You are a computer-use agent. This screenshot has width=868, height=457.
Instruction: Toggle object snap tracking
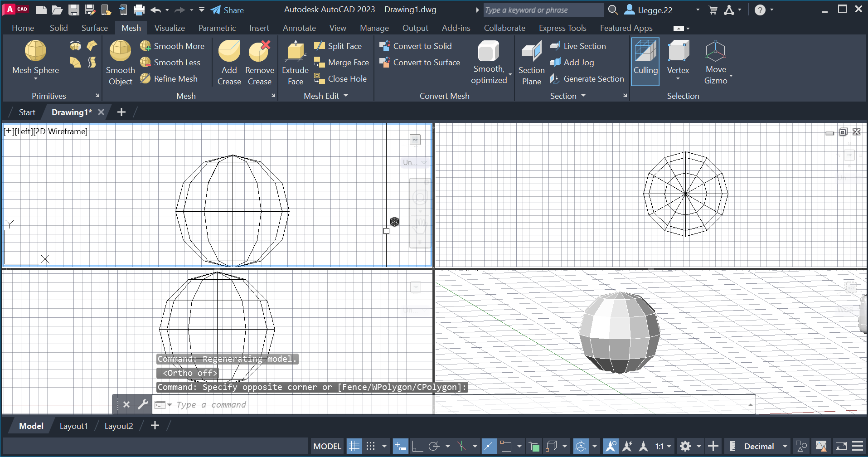pyautogui.click(x=489, y=446)
